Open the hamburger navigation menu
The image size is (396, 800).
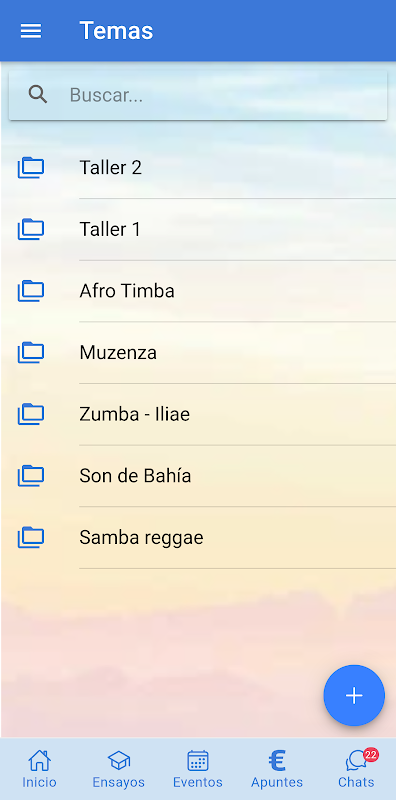click(x=31, y=31)
